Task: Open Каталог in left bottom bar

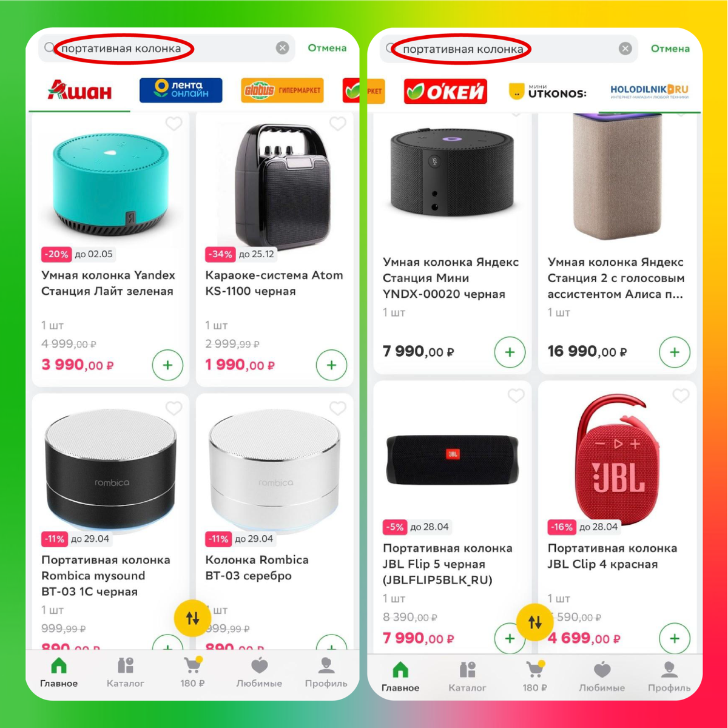Action: [x=126, y=672]
